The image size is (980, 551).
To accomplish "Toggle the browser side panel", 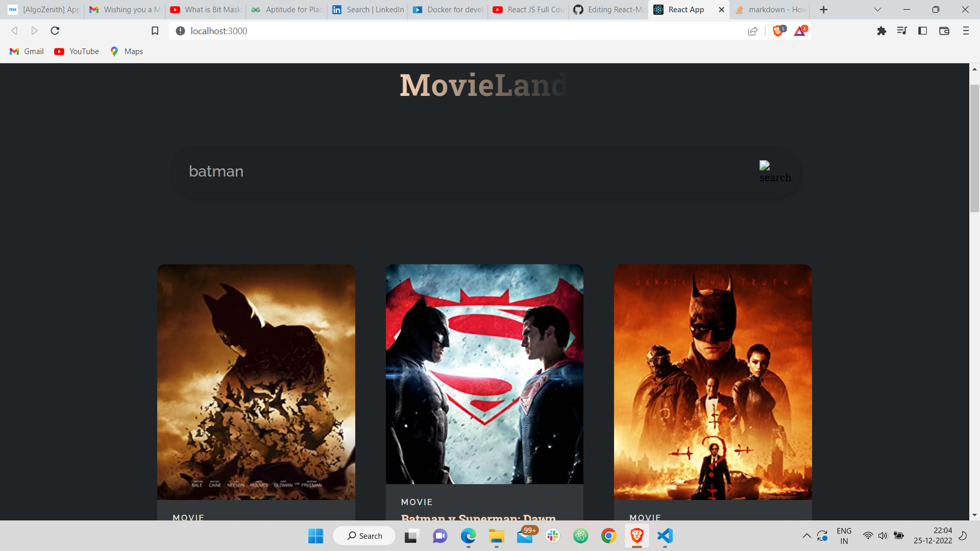I will pos(922,31).
